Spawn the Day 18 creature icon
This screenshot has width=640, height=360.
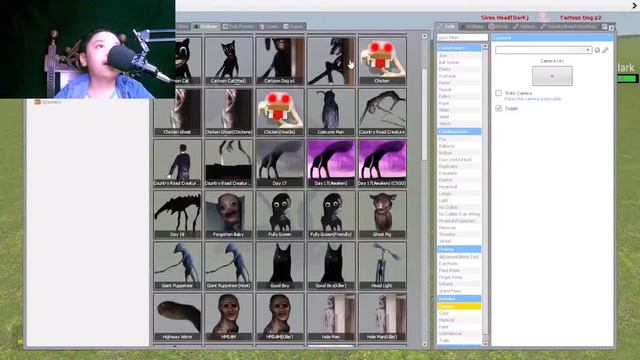(x=177, y=214)
